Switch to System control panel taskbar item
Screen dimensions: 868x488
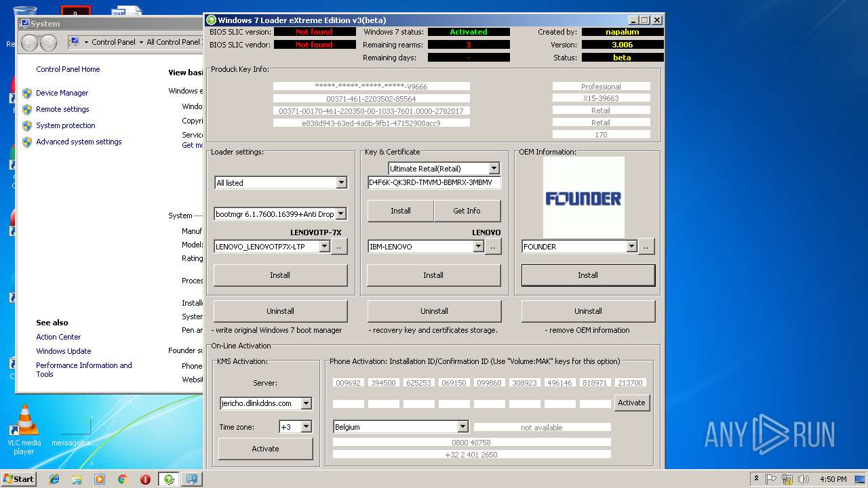coord(192,479)
